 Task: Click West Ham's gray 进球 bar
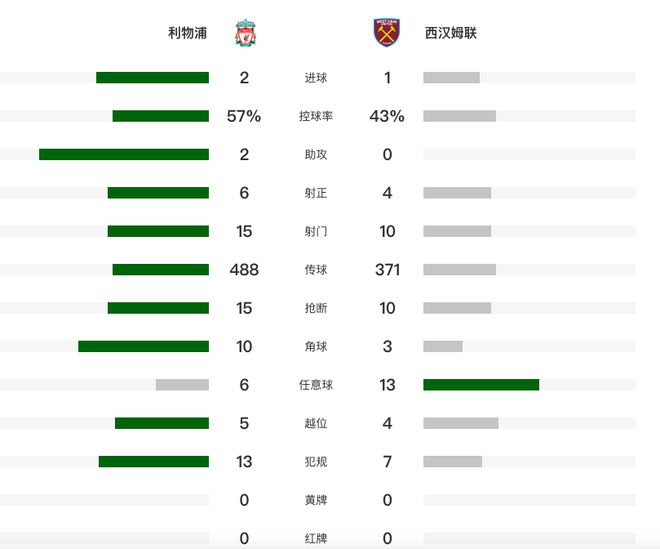451,78
